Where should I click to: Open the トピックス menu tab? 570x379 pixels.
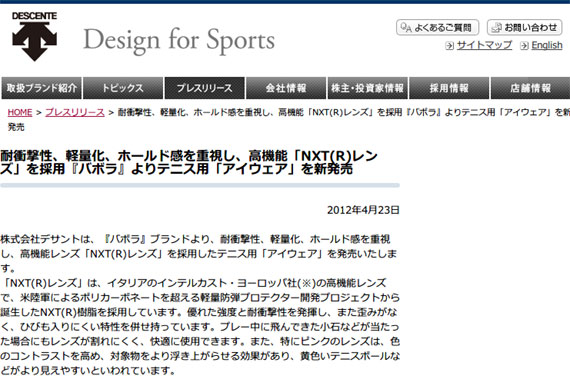tap(123, 88)
